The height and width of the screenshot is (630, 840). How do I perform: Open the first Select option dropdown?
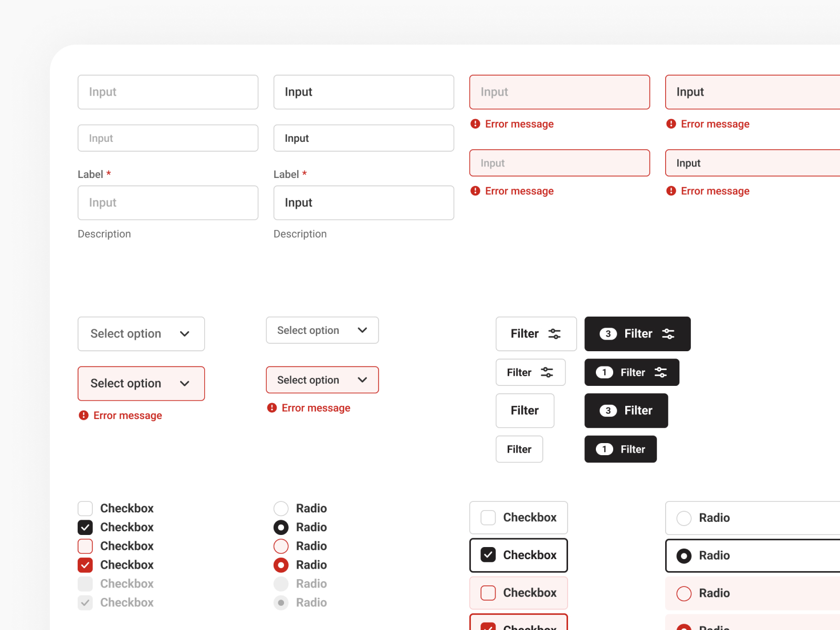141,334
